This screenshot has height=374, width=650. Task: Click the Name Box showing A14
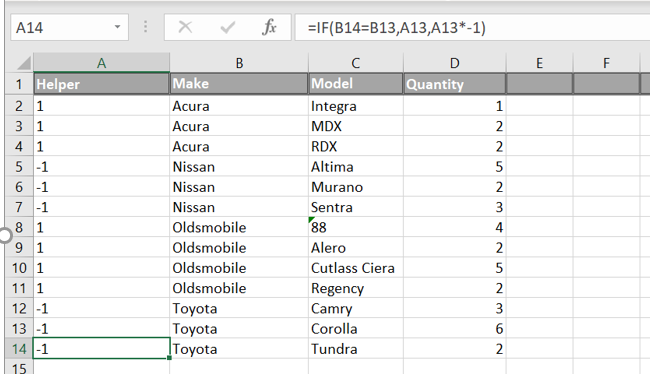click(x=70, y=27)
